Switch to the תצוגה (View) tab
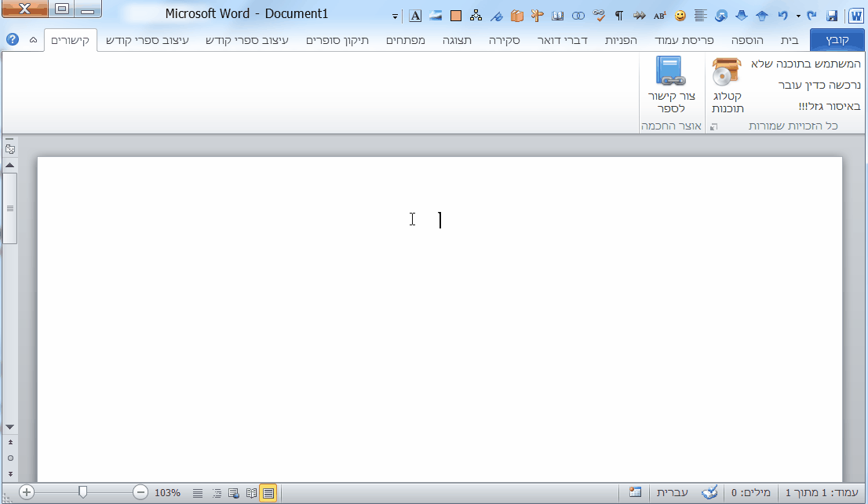 click(457, 40)
